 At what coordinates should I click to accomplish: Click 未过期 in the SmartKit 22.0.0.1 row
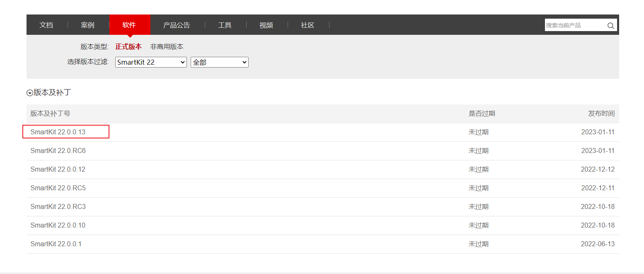click(x=479, y=244)
